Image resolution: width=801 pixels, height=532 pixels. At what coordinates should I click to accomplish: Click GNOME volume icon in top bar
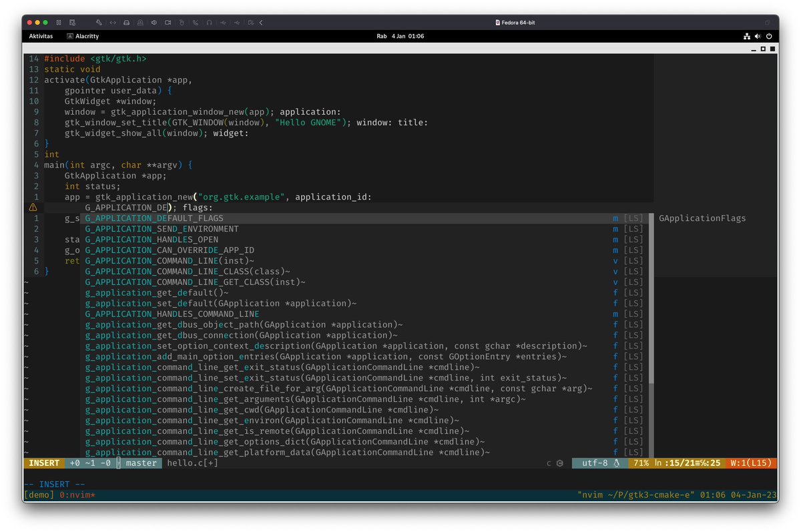pyautogui.click(x=758, y=36)
